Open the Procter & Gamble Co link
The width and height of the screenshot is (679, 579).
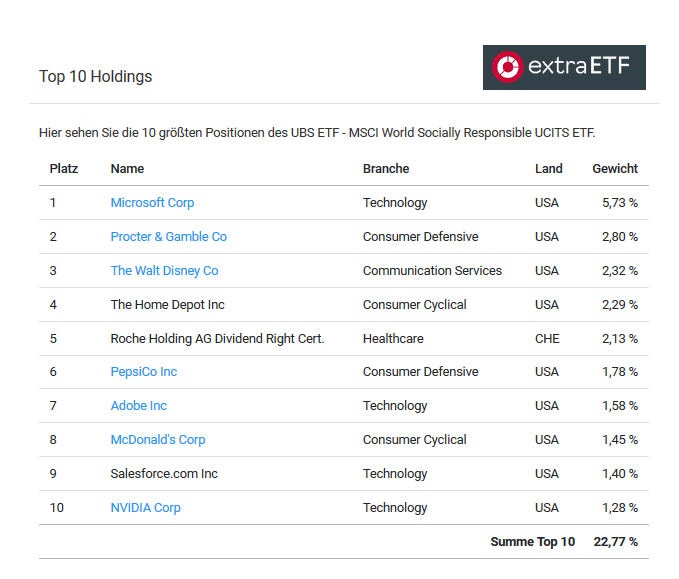(x=168, y=237)
